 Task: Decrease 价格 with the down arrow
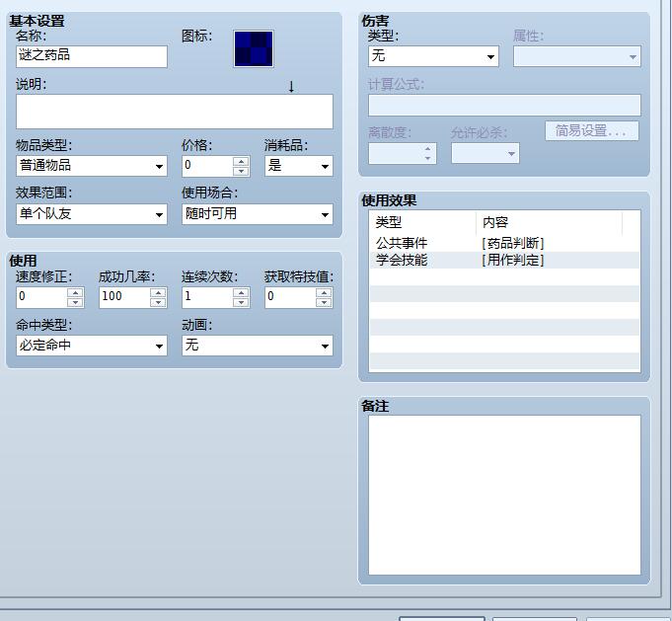(x=242, y=171)
